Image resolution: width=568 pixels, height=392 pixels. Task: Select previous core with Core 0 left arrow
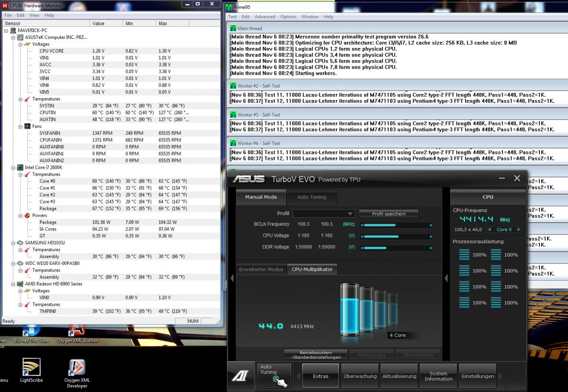click(x=489, y=229)
